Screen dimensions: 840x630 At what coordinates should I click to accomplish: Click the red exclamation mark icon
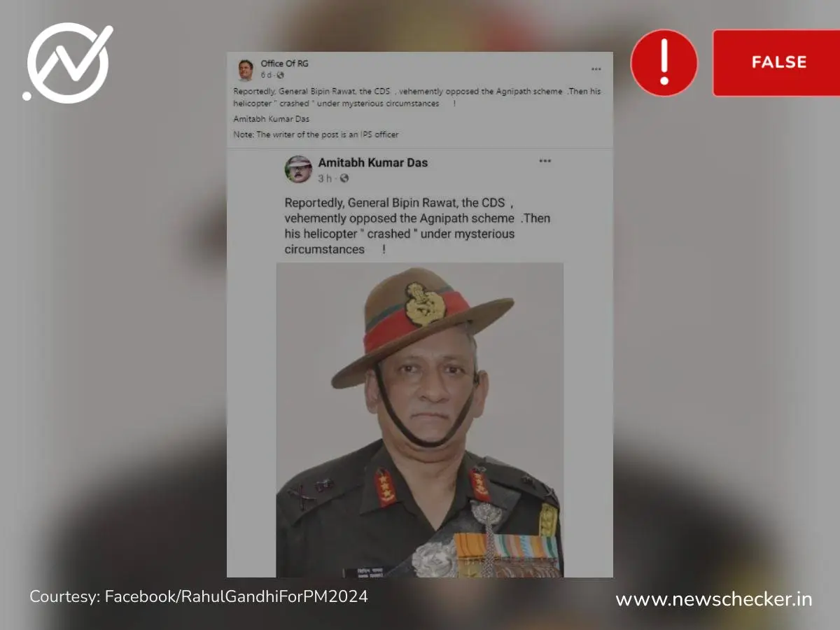click(x=664, y=62)
